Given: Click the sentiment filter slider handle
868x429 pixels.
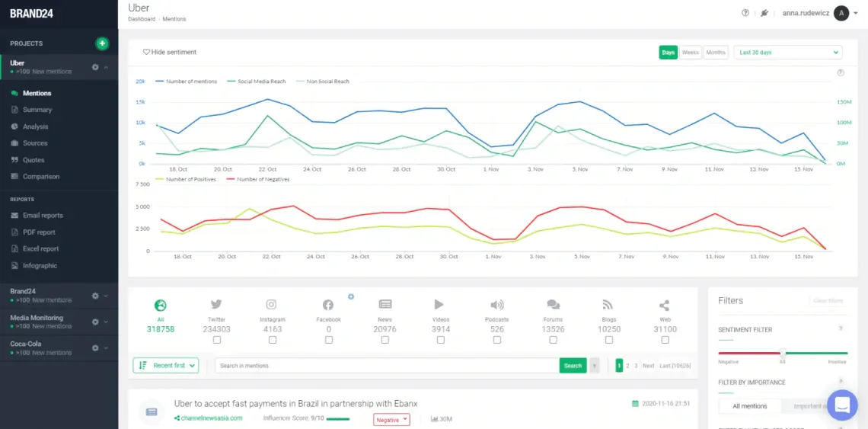Looking at the screenshot, I should click(783, 353).
